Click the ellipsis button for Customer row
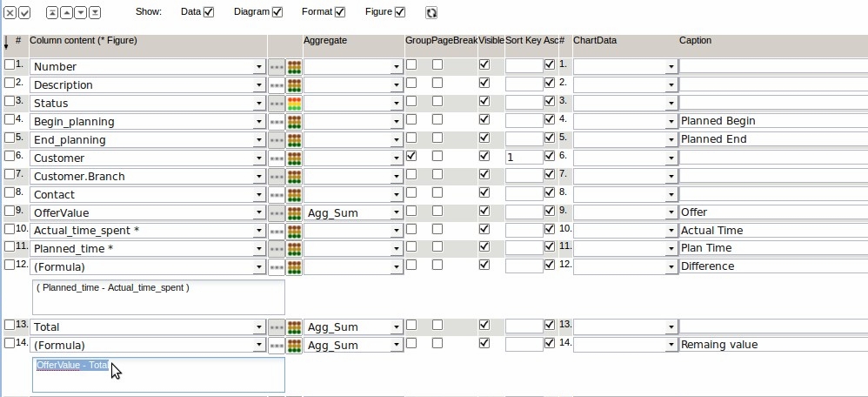 (277, 158)
